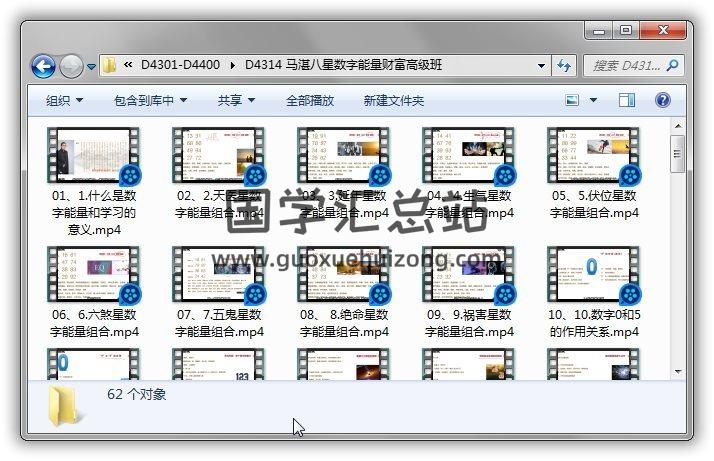Viewport: 714px width, 461px height.
Task: Open the view options dropdown arrow
Action: 593,100
